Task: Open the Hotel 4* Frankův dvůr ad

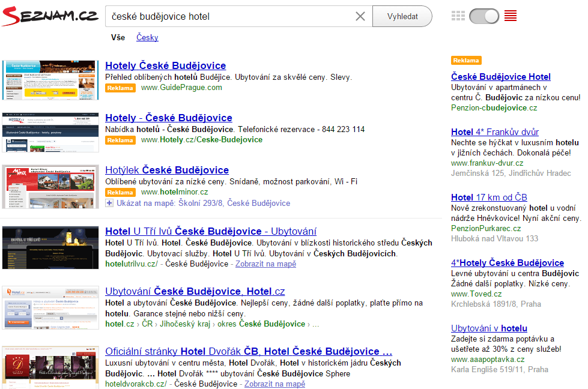Action: [495, 132]
